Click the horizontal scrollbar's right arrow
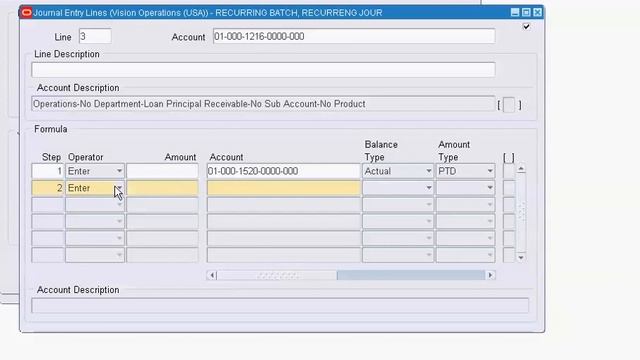This screenshot has width=640, height=360. 490,275
